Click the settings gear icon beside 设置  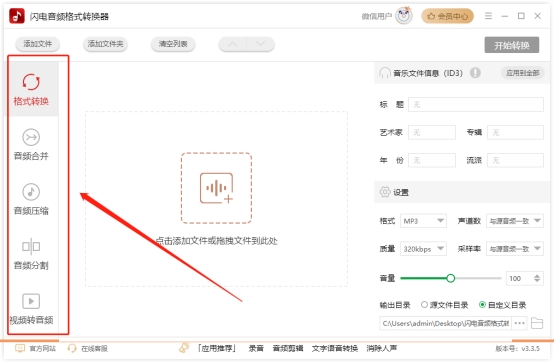[385, 192]
